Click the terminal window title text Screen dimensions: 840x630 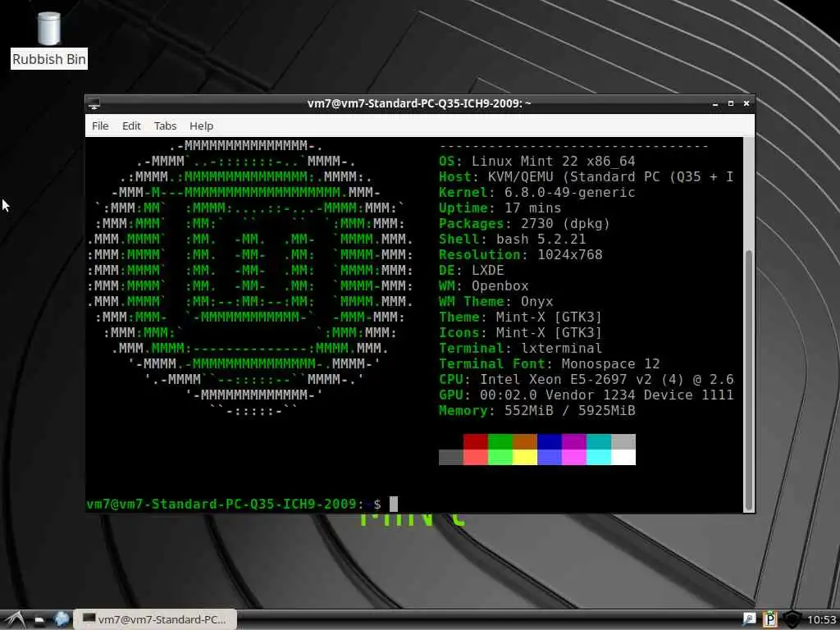(419, 103)
